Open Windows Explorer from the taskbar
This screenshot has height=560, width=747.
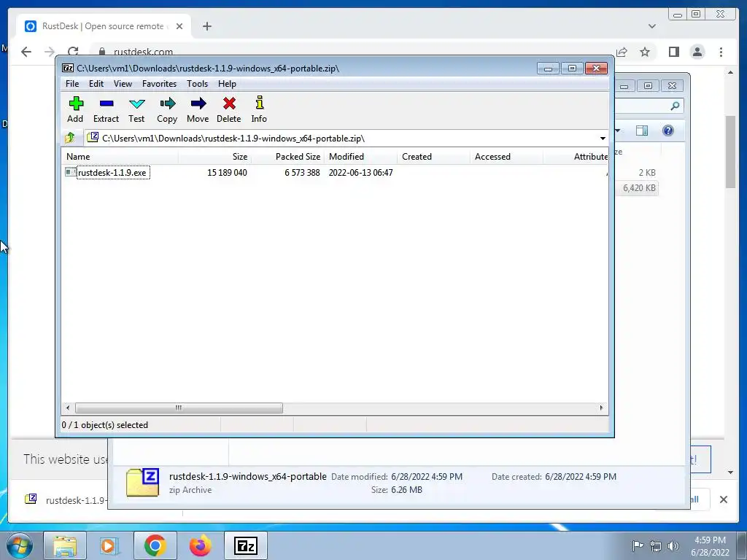(x=65, y=545)
